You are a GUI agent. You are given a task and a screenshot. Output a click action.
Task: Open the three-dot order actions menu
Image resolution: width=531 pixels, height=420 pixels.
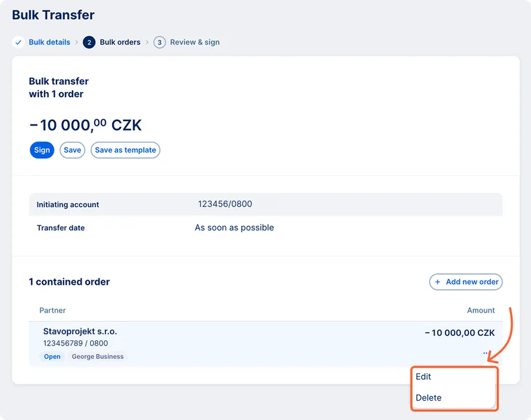(485, 353)
